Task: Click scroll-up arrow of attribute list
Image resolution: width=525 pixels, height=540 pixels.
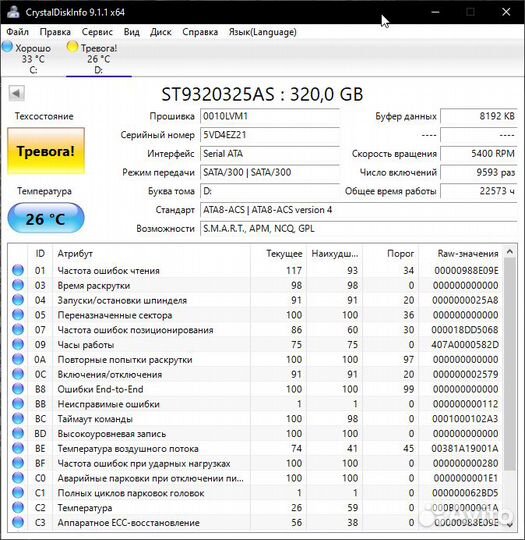Action: pyautogui.click(x=510, y=252)
